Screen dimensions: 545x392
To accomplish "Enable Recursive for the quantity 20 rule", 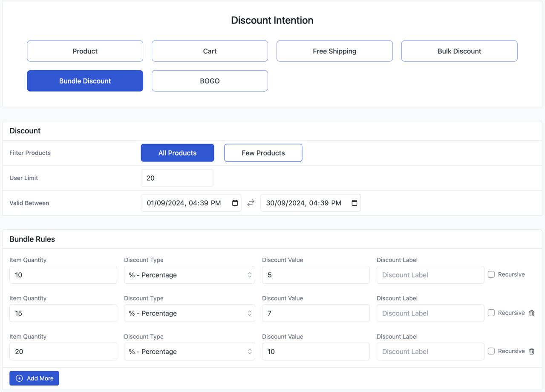I will coord(491,351).
